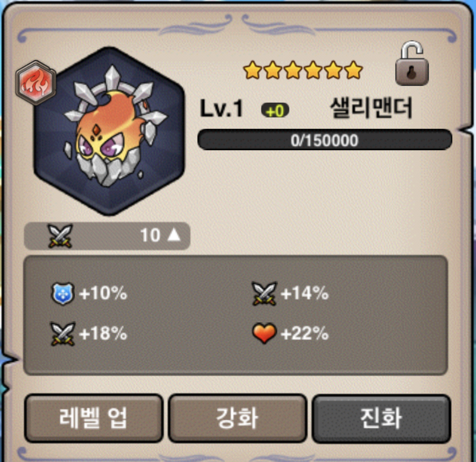
Task: Expand the white triangle arrow next to 10
Action: [174, 234]
